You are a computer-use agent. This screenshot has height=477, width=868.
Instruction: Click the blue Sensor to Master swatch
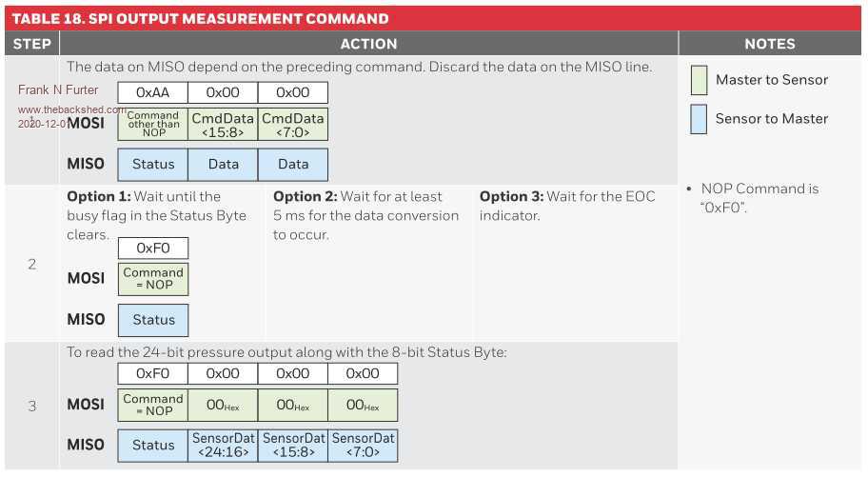pos(699,118)
